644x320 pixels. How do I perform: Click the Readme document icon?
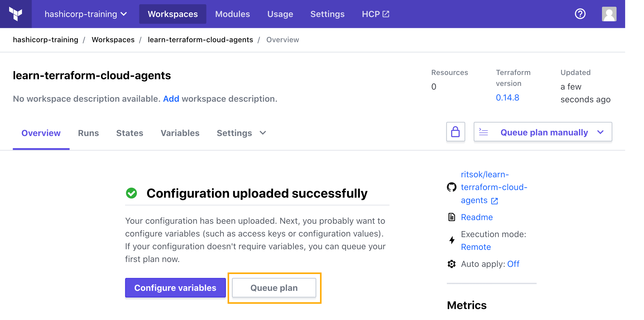click(452, 217)
